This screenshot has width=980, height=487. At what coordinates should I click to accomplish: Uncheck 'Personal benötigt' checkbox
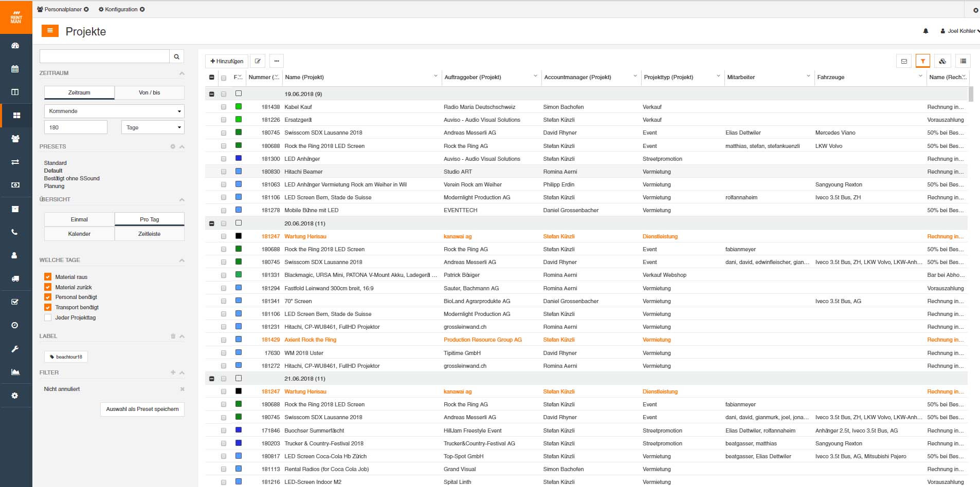48,297
